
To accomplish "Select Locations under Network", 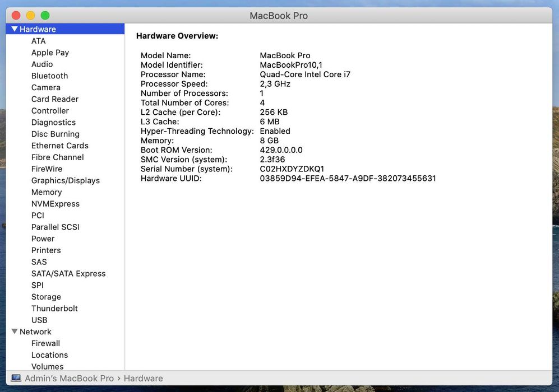I will tap(49, 355).
